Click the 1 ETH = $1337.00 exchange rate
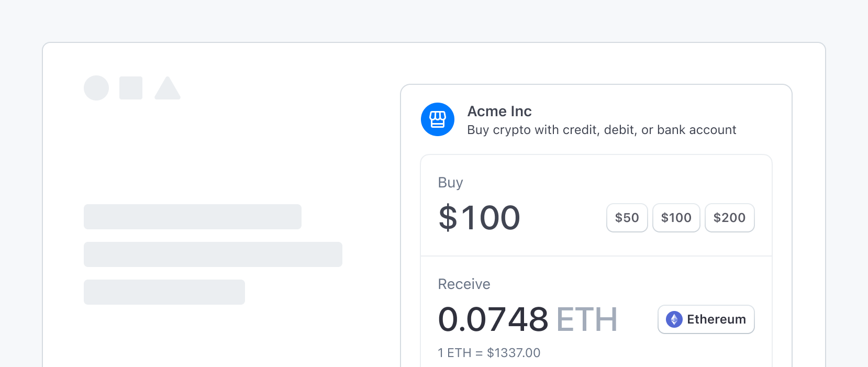Image resolution: width=868 pixels, height=367 pixels. point(489,353)
